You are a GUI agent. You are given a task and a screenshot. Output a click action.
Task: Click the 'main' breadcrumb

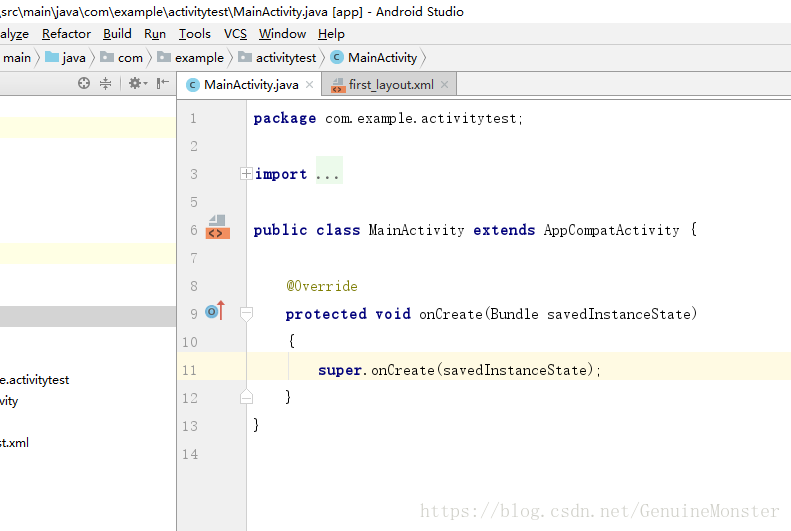point(17,58)
